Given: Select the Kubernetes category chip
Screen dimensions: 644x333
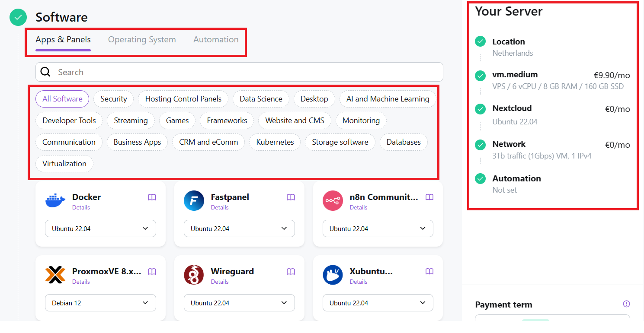Looking at the screenshot, I should (275, 142).
